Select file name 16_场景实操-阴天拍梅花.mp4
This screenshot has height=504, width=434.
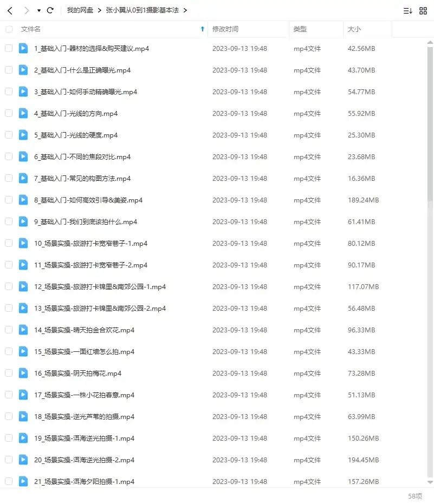click(78, 374)
